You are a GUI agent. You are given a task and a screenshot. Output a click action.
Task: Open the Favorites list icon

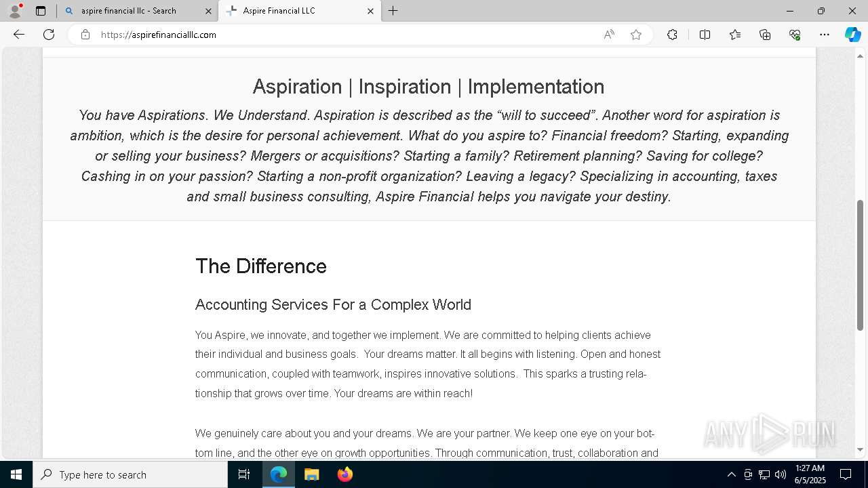pyautogui.click(x=735, y=35)
